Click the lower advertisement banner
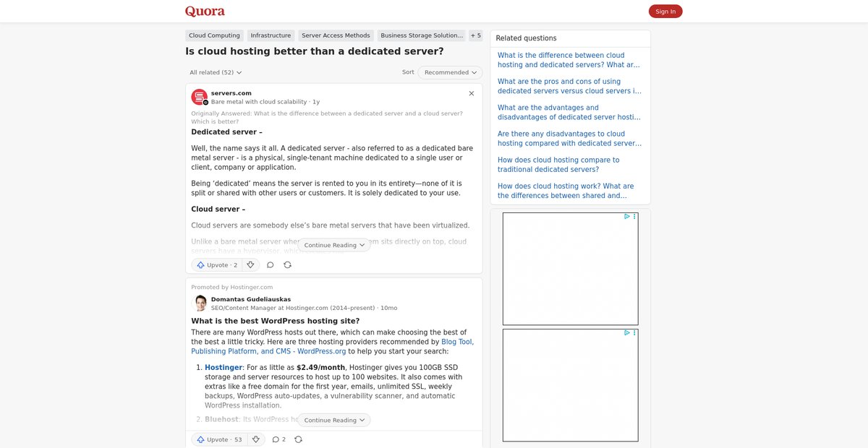The width and height of the screenshot is (868, 448). click(x=570, y=385)
